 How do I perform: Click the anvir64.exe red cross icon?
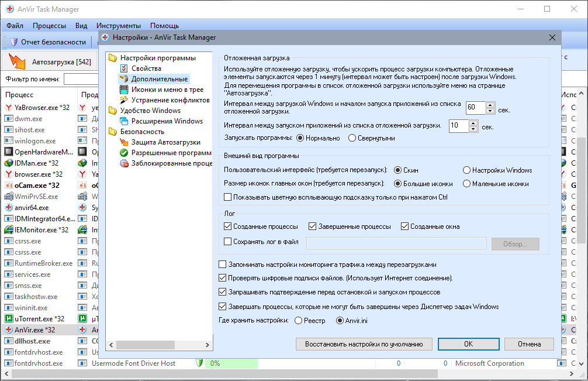point(8,207)
